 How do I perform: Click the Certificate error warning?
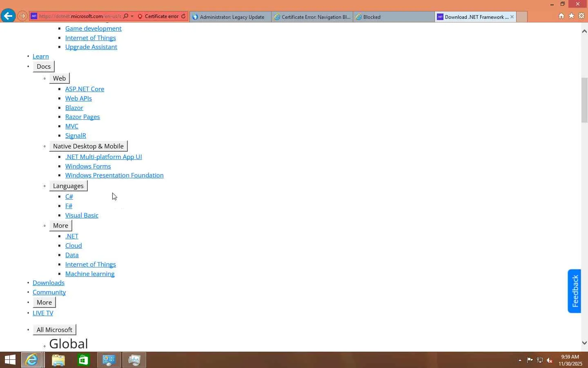[x=158, y=16]
